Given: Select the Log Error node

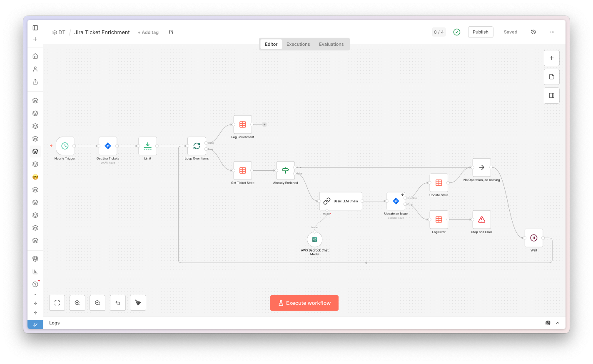Looking at the screenshot, I should [x=439, y=219].
